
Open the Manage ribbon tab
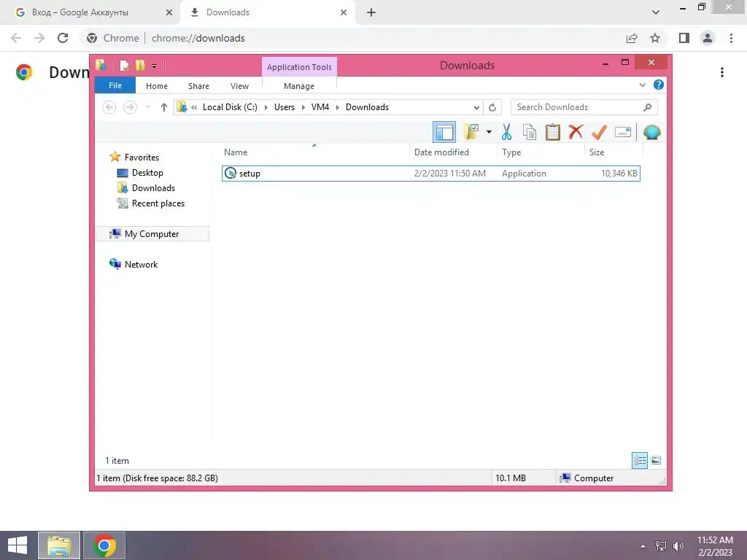click(x=299, y=86)
